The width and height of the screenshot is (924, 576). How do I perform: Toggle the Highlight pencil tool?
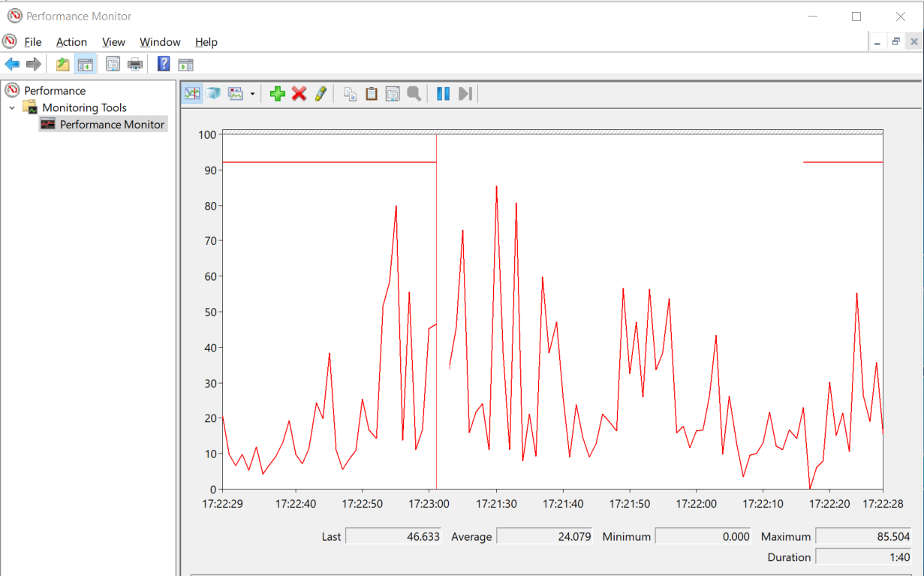(x=321, y=94)
